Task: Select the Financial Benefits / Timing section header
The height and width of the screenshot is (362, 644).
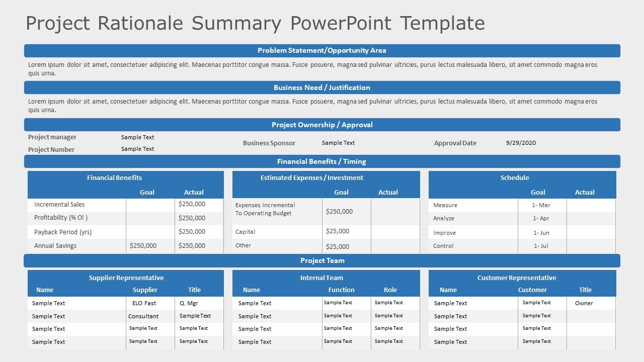Action: pyautogui.click(x=321, y=161)
